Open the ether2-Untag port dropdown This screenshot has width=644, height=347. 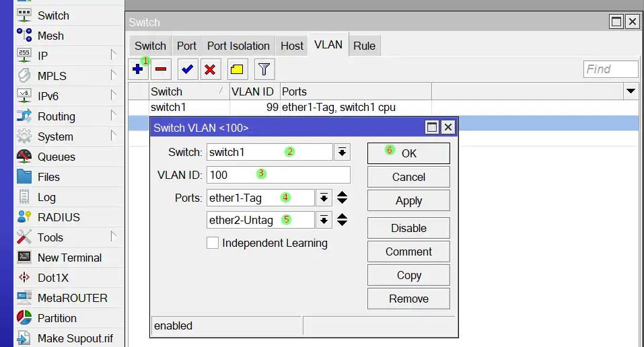coord(324,220)
